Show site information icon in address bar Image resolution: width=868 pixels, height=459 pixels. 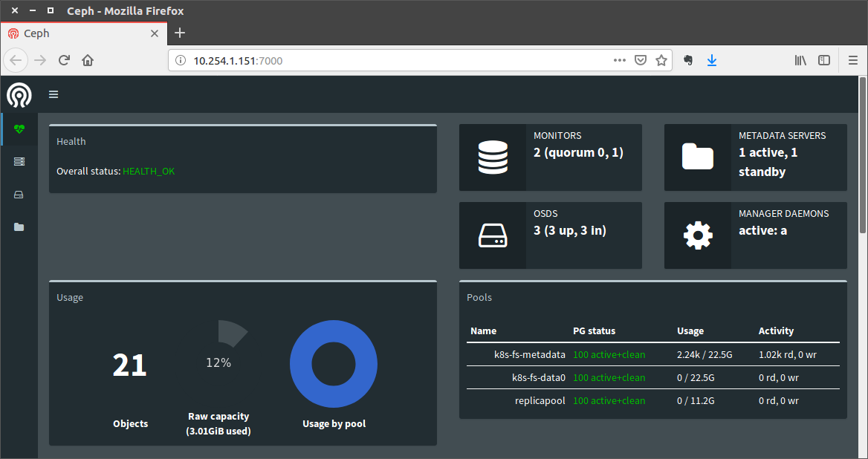pos(181,60)
